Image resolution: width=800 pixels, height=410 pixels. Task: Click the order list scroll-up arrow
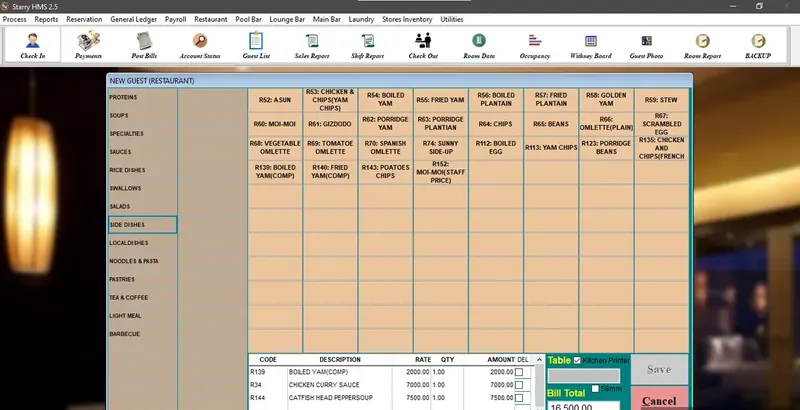click(x=539, y=360)
